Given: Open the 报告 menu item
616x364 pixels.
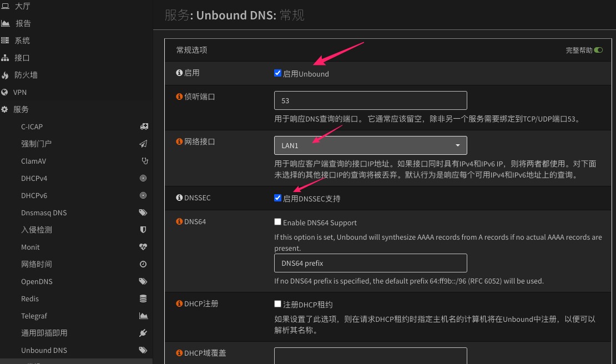Looking at the screenshot, I should [x=23, y=23].
